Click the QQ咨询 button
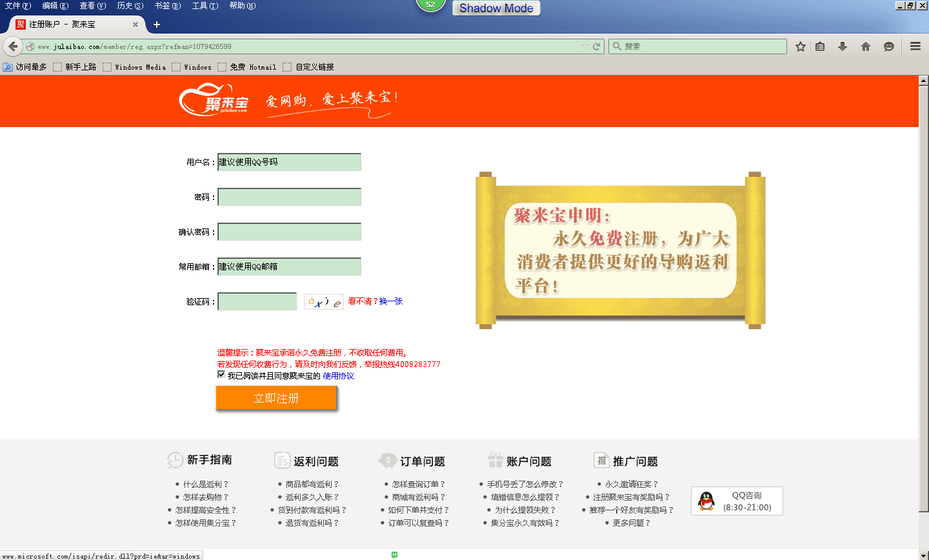The height and width of the screenshot is (560, 929). tap(737, 501)
